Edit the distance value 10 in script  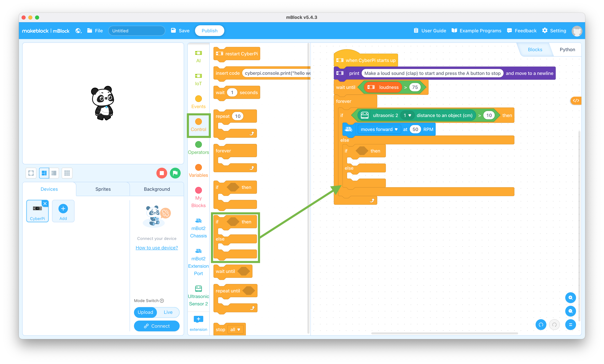click(489, 115)
